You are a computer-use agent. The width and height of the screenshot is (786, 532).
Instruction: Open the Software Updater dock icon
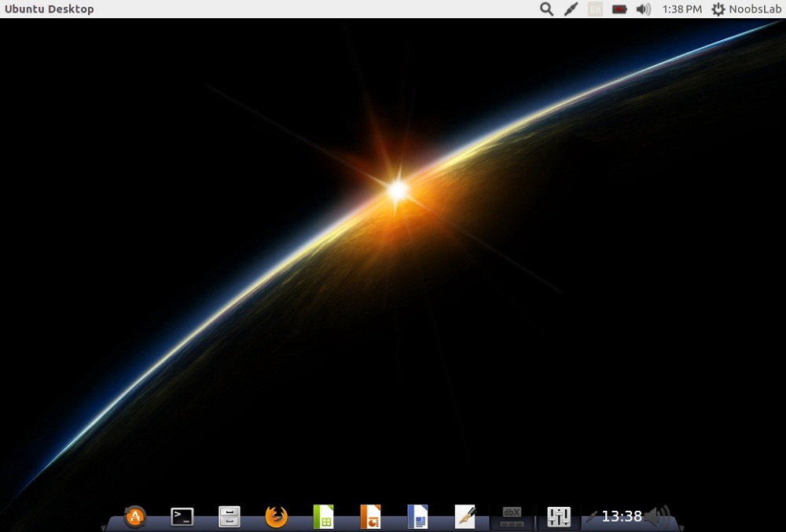pos(135,516)
